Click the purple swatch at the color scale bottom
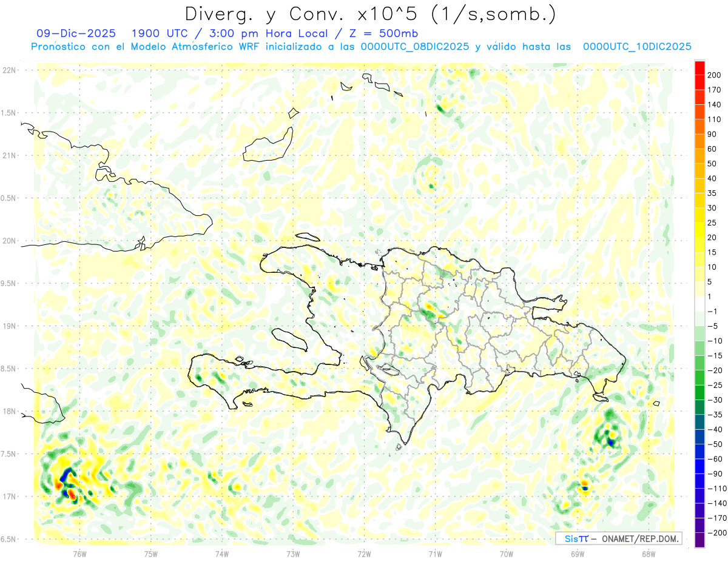Image resolution: width=728 pixels, height=562 pixels. pos(699,540)
